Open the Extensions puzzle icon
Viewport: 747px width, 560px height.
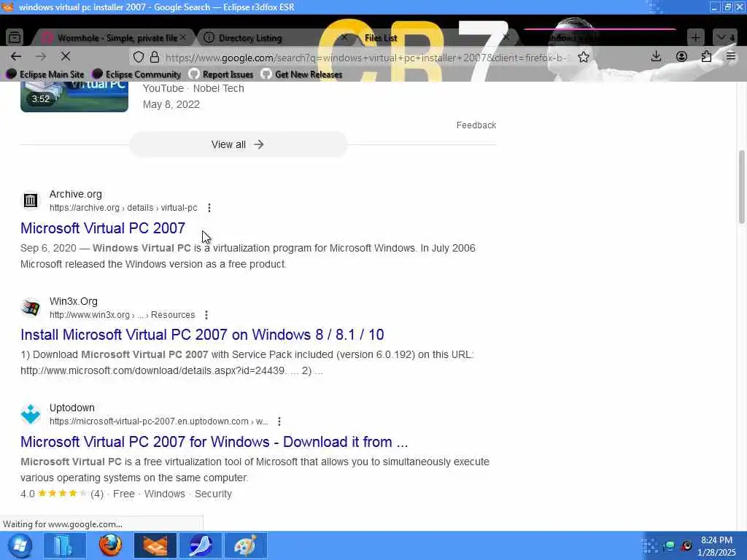point(706,57)
